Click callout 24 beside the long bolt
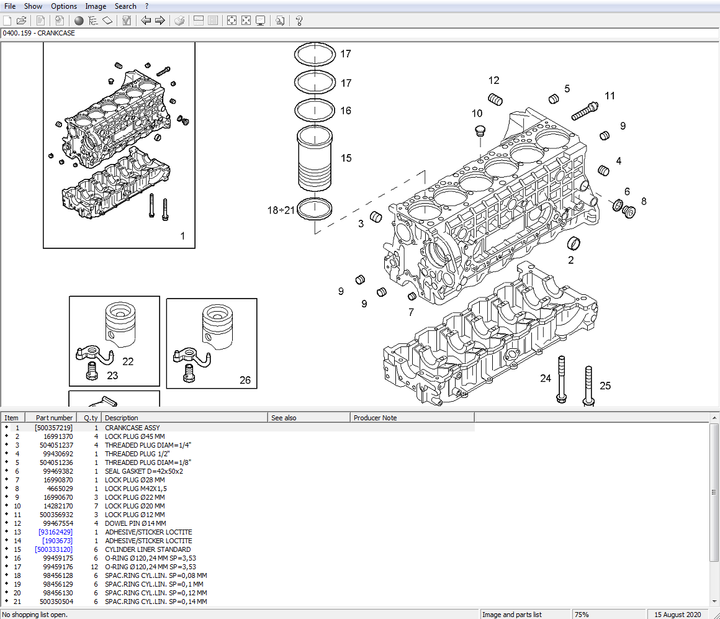The image size is (720, 619). pyautogui.click(x=546, y=378)
